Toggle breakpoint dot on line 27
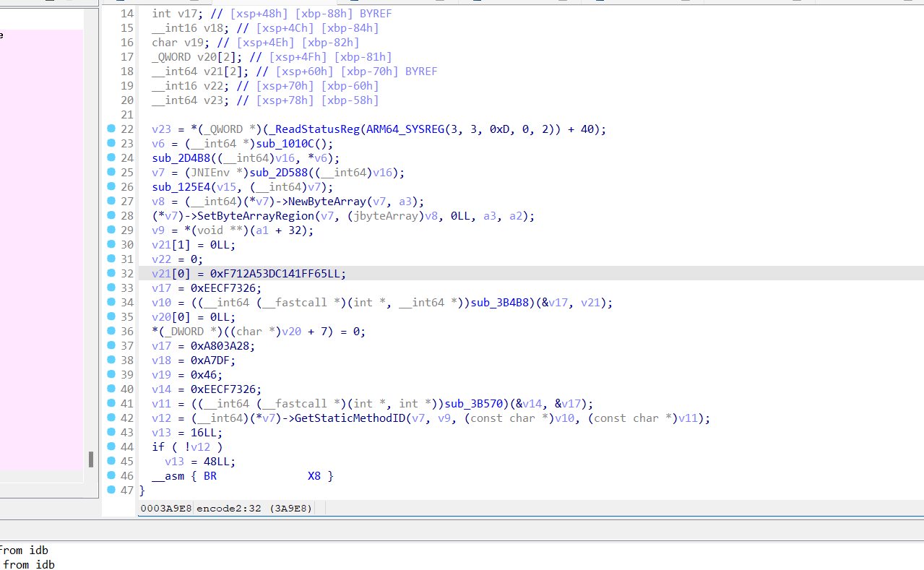924x570 pixels. click(111, 201)
